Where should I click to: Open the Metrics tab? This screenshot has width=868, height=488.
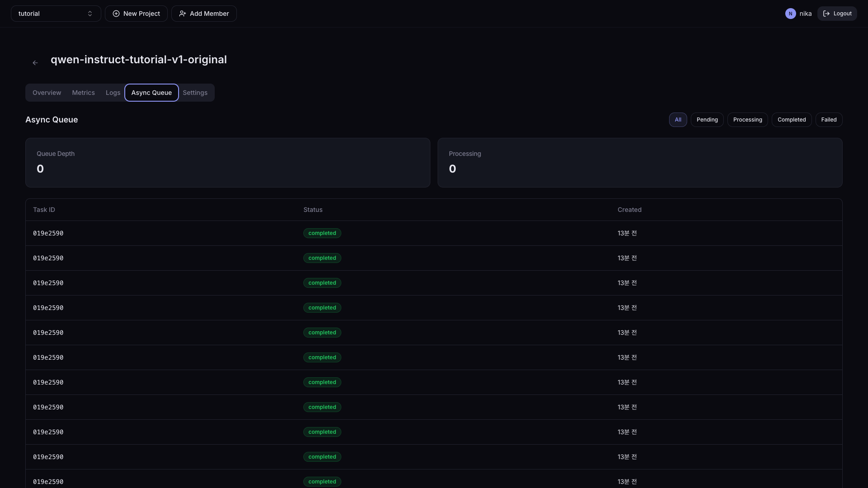pos(84,93)
